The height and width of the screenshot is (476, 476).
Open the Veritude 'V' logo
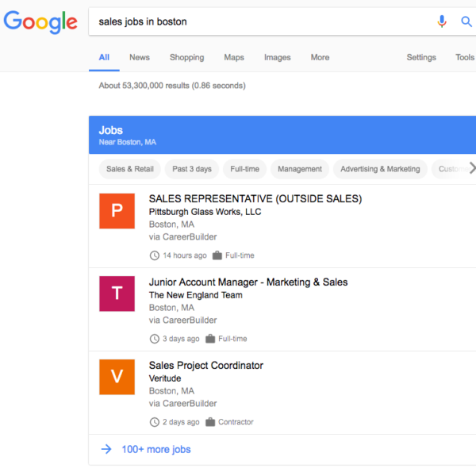(x=117, y=377)
